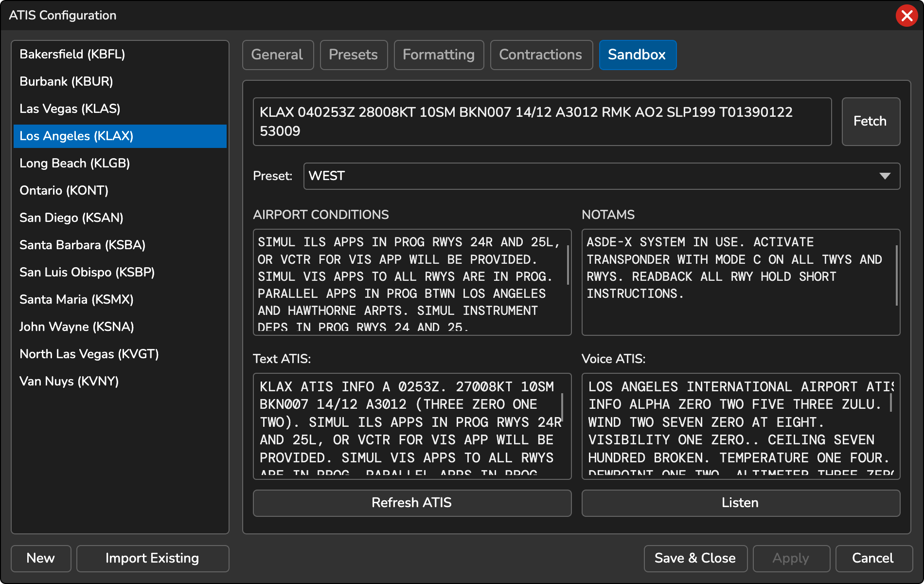
Task: Select San Diego (KSAN) from list
Action: point(71,218)
